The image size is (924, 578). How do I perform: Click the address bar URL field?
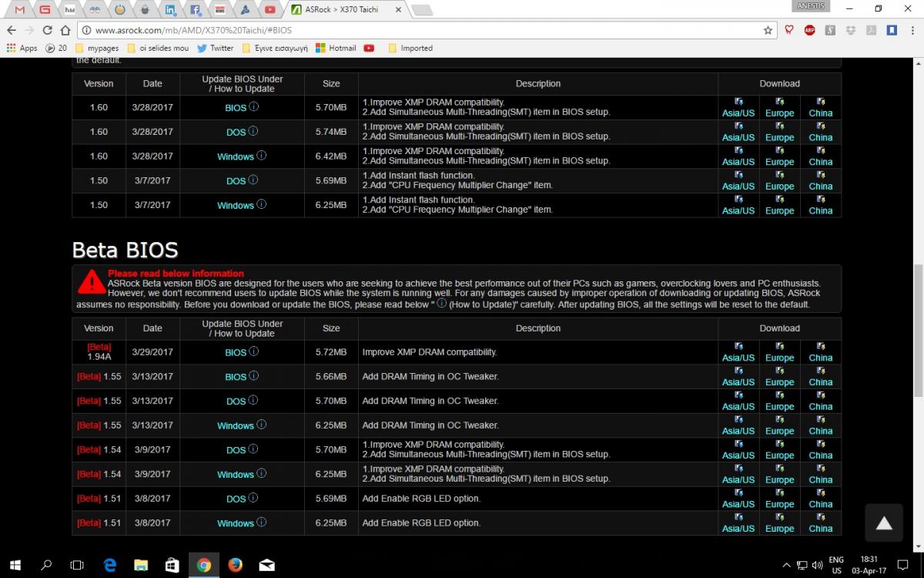[x=423, y=30]
